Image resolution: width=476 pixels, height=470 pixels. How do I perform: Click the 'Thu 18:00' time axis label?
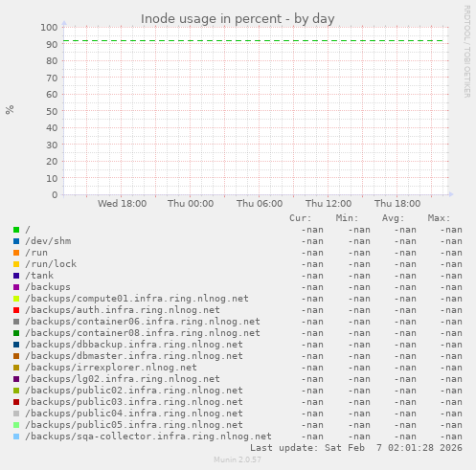(x=397, y=204)
